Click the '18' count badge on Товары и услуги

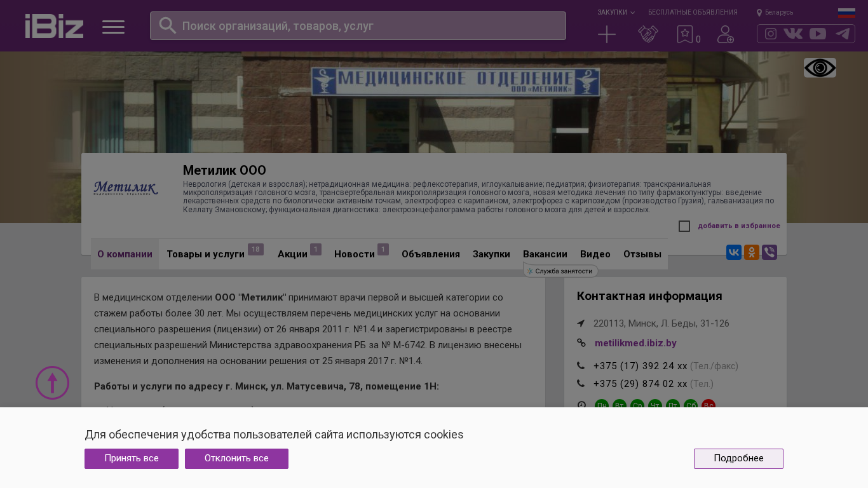click(x=255, y=249)
